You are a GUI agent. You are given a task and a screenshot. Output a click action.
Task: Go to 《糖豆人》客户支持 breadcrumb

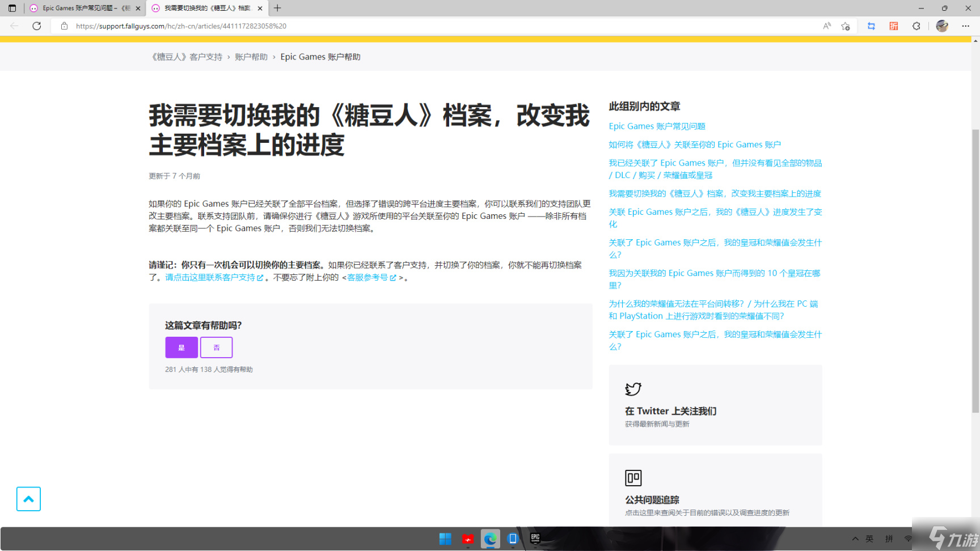click(185, 57)
